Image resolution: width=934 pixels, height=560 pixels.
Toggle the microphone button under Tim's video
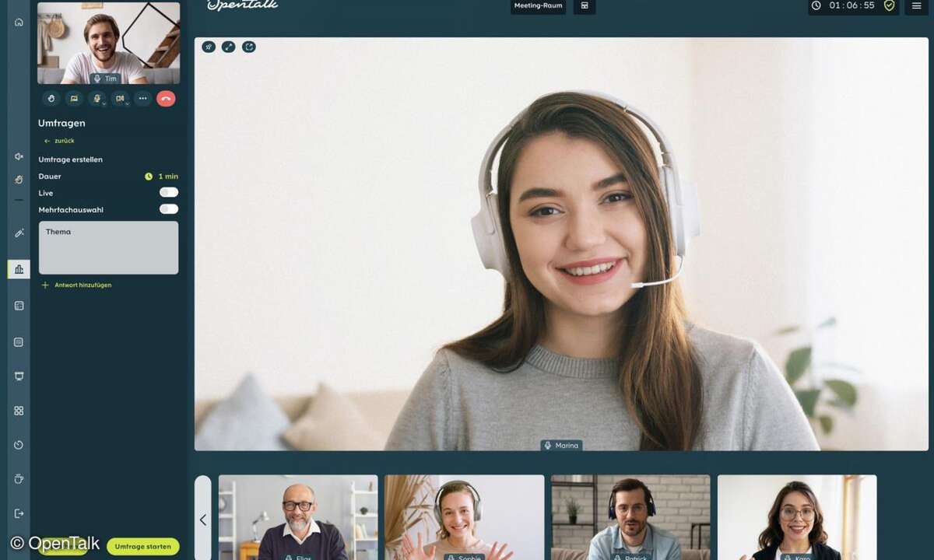click(x=97, y=99)
